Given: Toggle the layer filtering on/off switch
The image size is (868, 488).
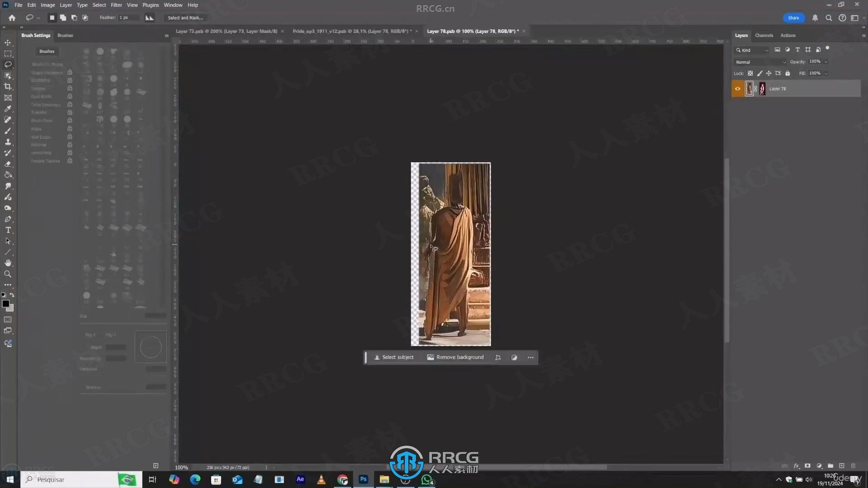Looking at the screenshot, I should tap(827, 48).
